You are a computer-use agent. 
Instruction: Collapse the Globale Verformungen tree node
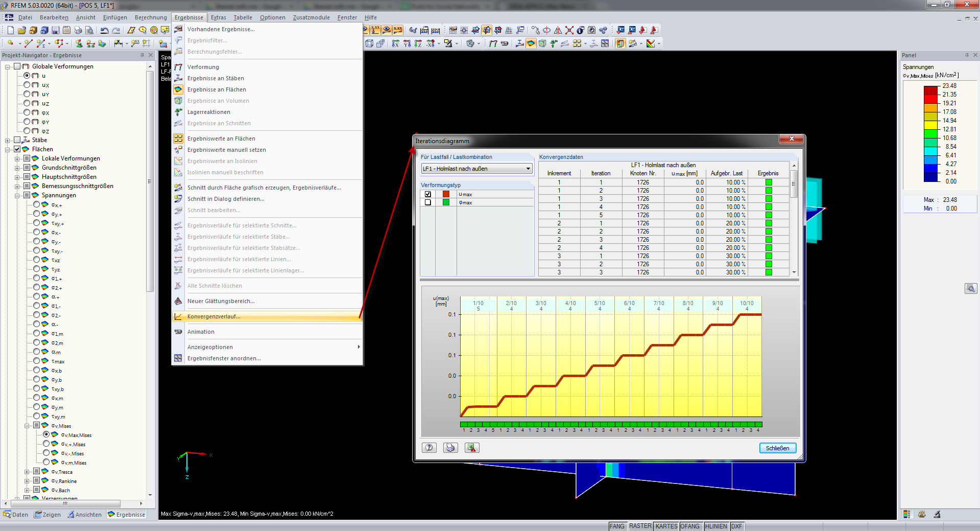tap(8, 66)
